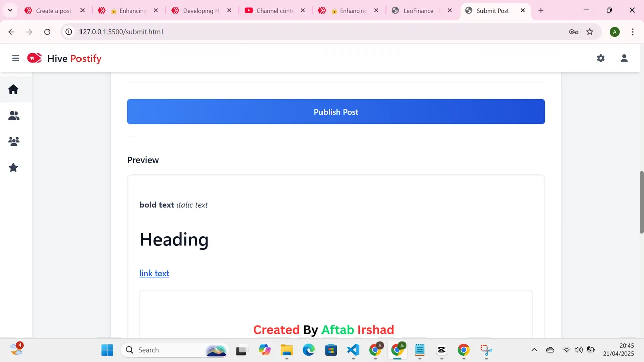This screenshot has height=362, width=644.
Task: Open the three-person communities sidebar icon
Action: coord(14,141)
